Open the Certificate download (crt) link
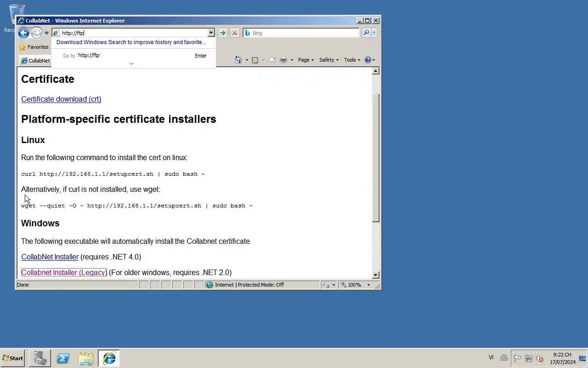588x368 pixels. coord(61,99)
